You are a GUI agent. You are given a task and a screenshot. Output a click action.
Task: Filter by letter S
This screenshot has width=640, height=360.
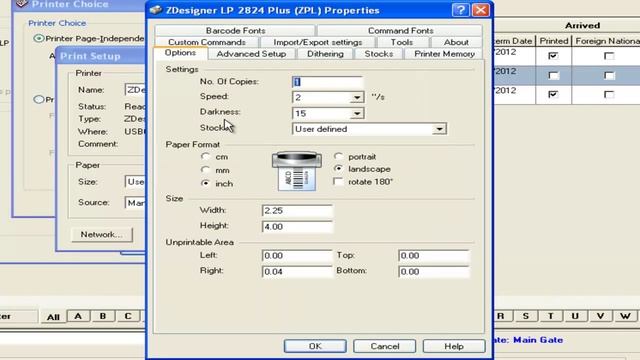pos(526,316)
